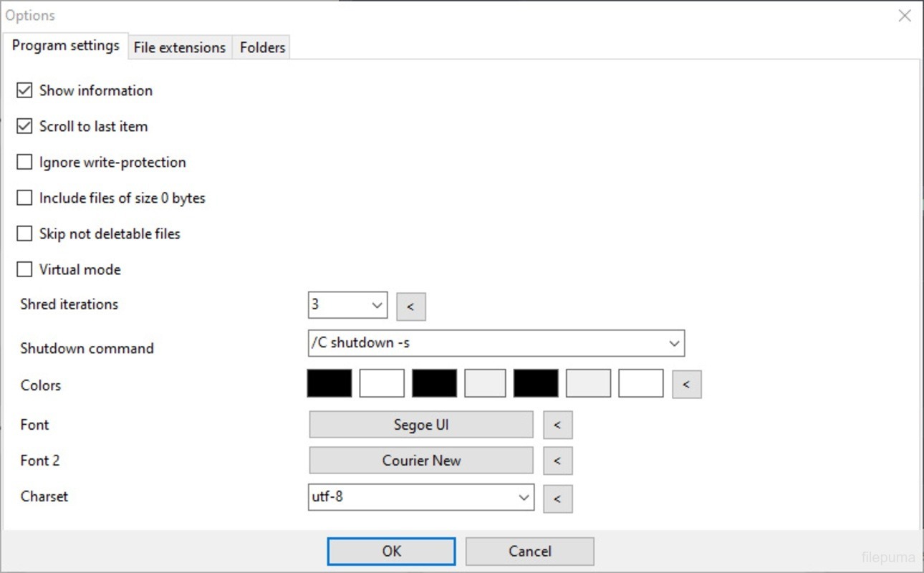The image size is (924, 573).
Task: Click reset arrow next to Colors swatches
Action: [x=686, y=385]
